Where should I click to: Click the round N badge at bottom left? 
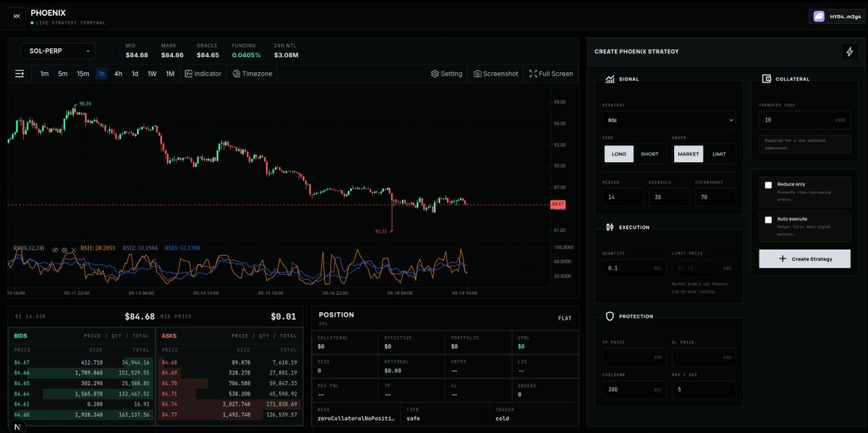coord(17,426)
